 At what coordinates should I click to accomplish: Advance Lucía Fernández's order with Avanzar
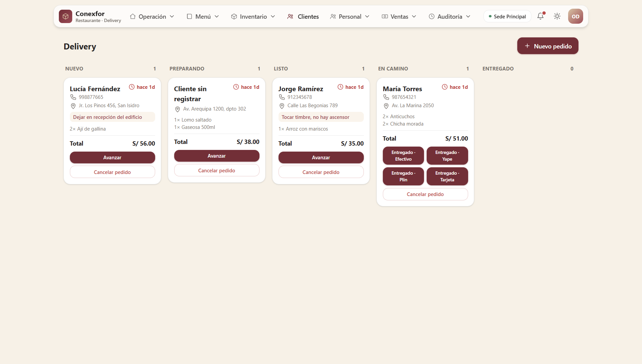112,158
